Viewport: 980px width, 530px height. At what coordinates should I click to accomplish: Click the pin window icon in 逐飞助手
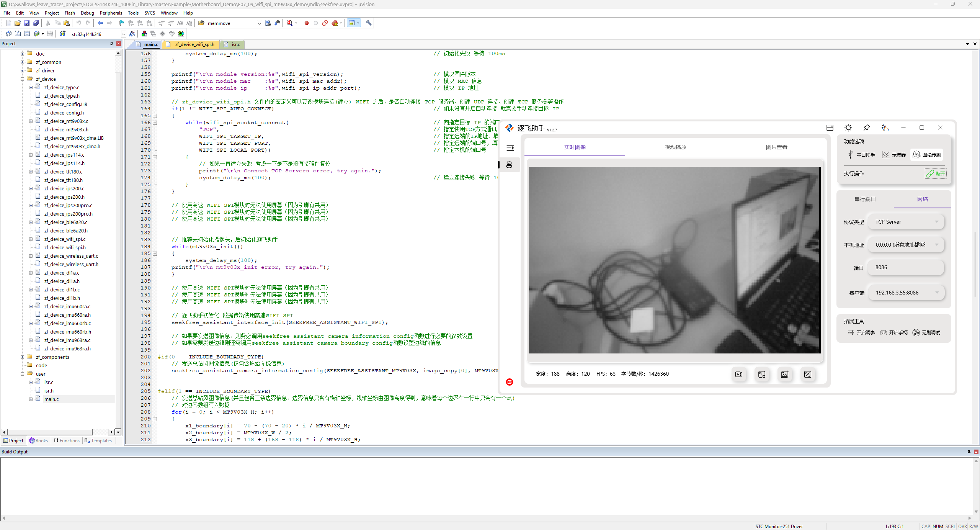pos(867,128)
